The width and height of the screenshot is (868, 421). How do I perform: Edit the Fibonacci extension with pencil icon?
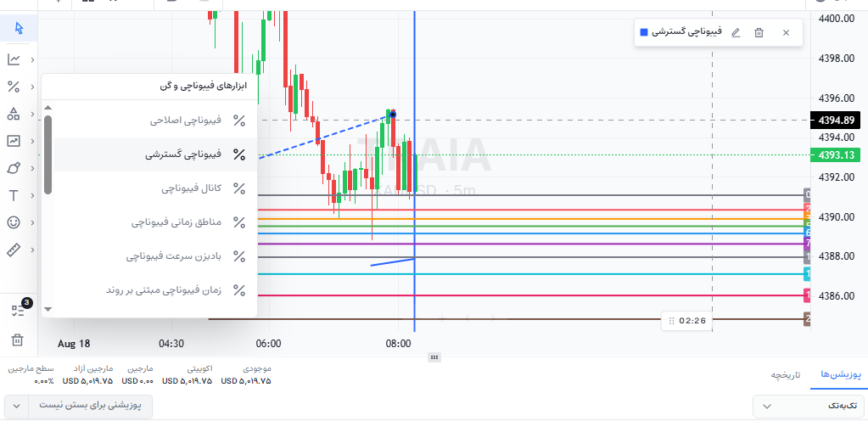736,32
